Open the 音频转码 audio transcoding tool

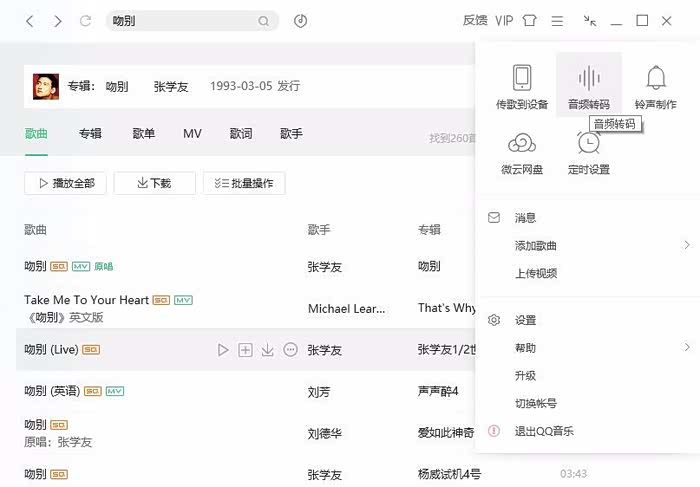click(589, 78)
